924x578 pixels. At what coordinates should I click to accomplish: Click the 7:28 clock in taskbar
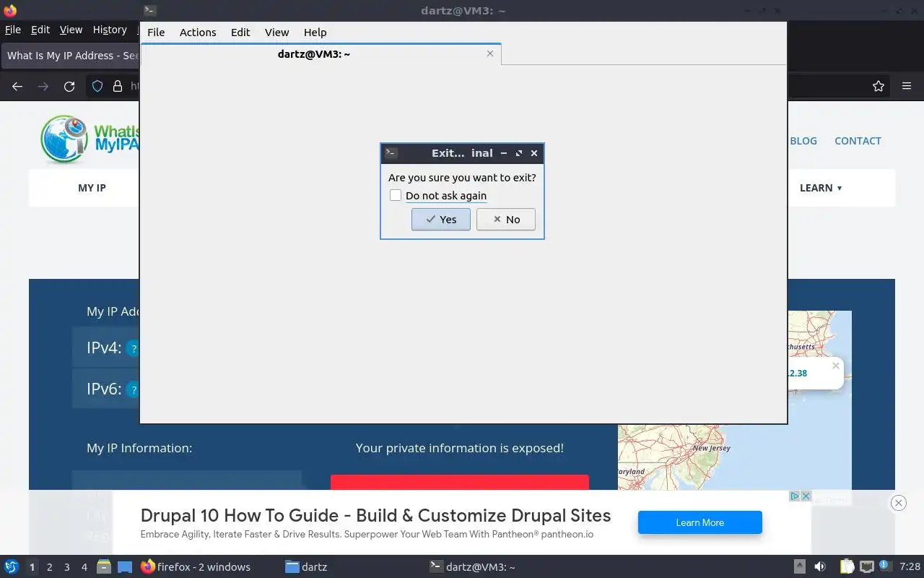click(x=910, y=566)
